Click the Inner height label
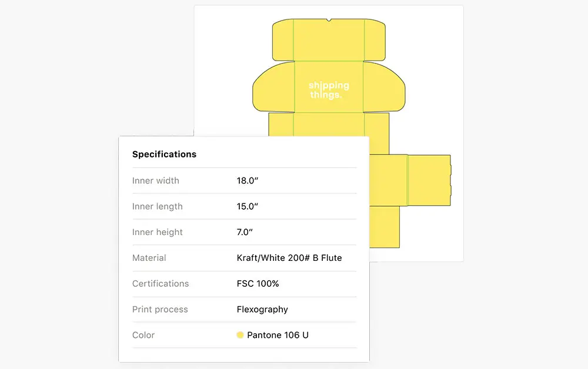The height and width of the screenshot is (369, 588). tap(158, 232)
